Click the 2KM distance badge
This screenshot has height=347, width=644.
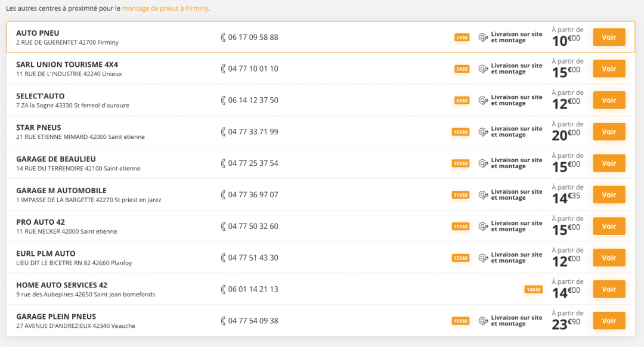pos(462,38)
